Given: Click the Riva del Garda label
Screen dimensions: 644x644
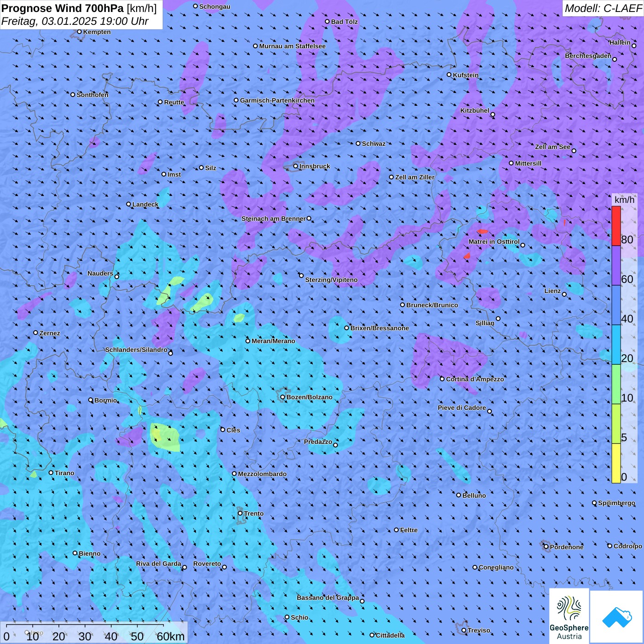Looking at the screenshot, I should 159,563.
